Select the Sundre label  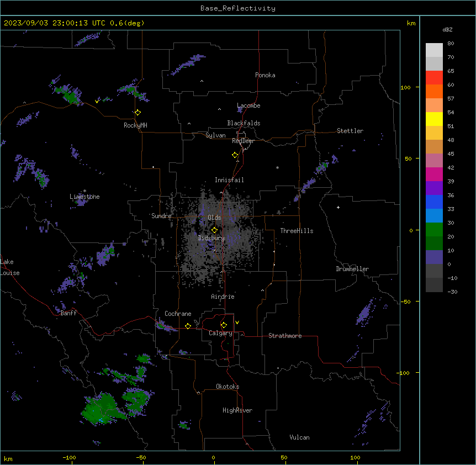pos(161,216)
